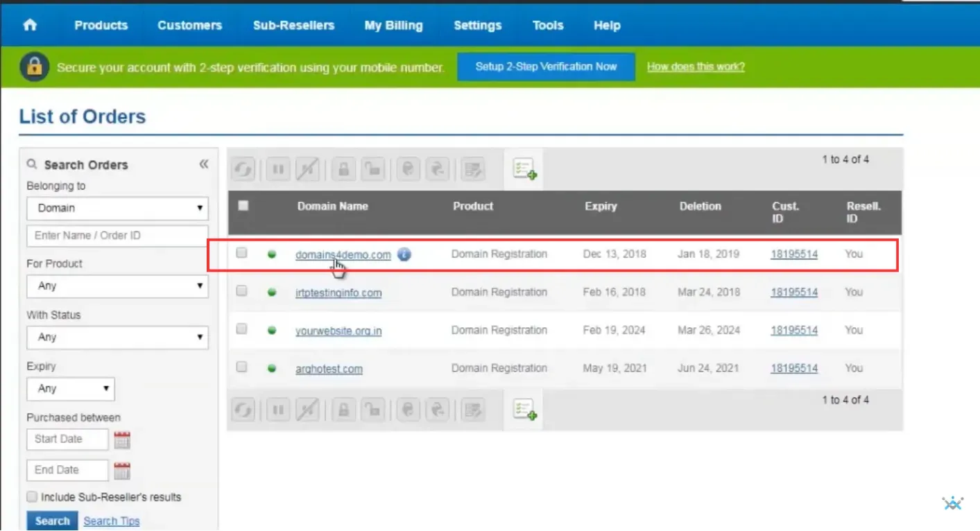Open the My Billing menu

[393, 26]
